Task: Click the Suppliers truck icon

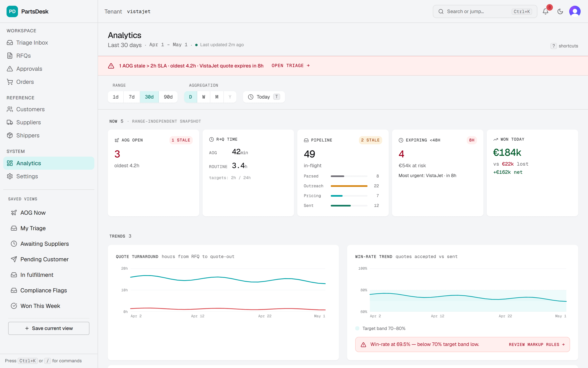Action: tap(10, 122)
